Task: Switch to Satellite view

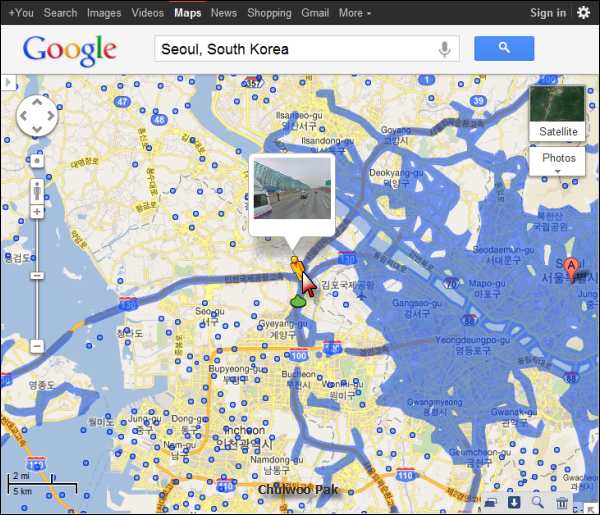Action: (558, 113)
